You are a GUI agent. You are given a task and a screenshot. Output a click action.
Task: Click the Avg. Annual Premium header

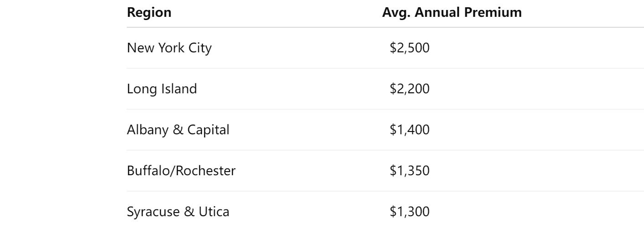[x=452, y=13]
